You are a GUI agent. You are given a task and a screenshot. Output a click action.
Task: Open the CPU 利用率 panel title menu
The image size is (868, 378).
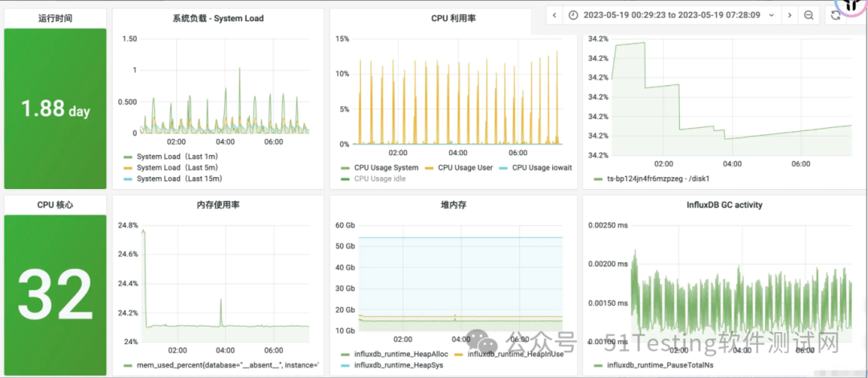pyautogui.click(x=453, y=18)
